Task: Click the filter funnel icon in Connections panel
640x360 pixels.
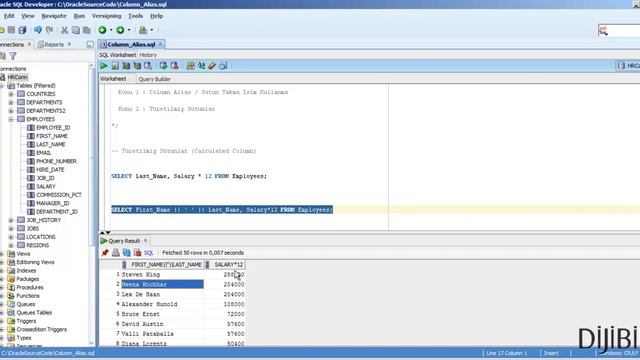Action: click(x=13, y=56)
